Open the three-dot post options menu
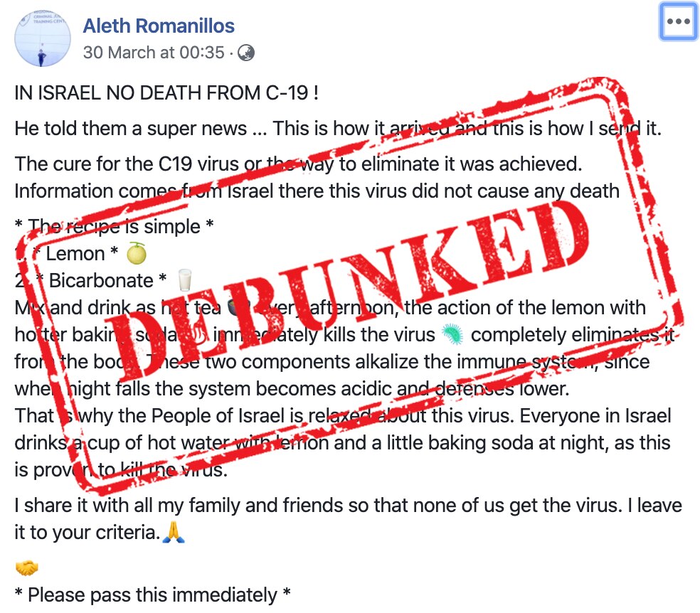This screenshot has height=613, width=700. pyautogui.click(x=677, y=21)
